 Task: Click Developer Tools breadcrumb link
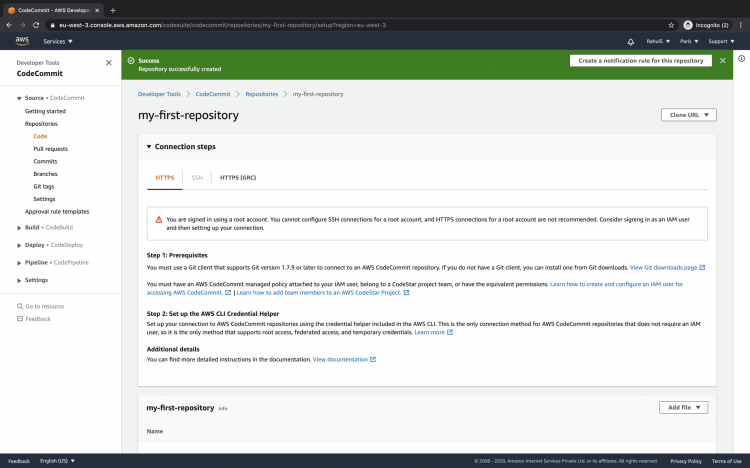159,94
